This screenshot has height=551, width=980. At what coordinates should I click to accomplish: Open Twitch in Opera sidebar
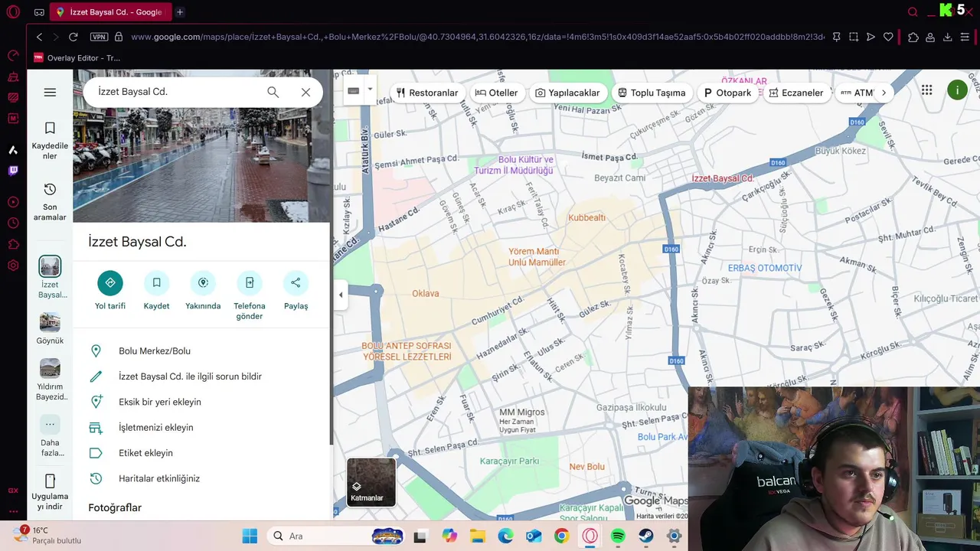coord(13,171)
